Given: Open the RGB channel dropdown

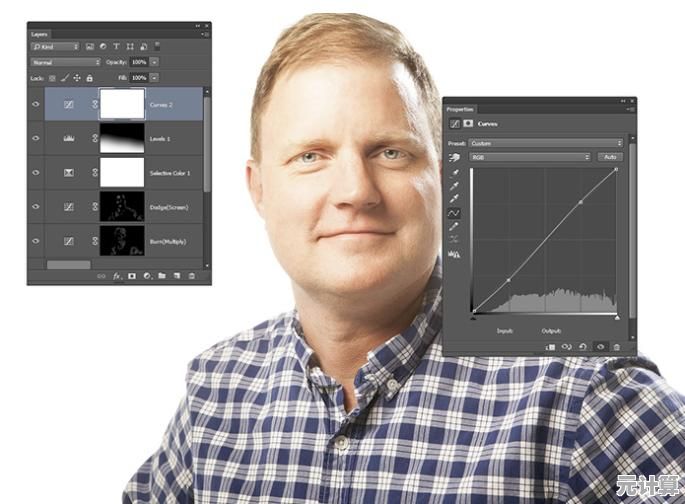Looking at the screenshot, I should point(530,157).
